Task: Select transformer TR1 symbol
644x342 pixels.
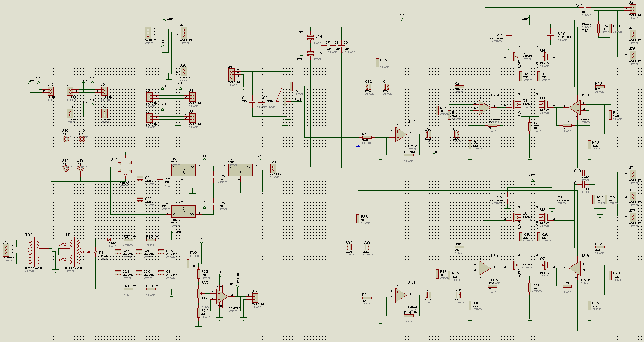Action: [x=74, y=252]
